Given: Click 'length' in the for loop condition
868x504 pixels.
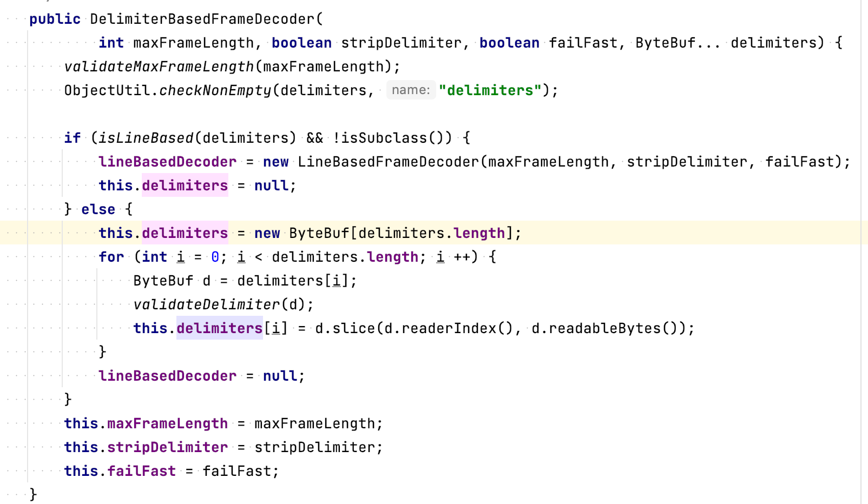Looking at the screenshot, I should point(392,257).
